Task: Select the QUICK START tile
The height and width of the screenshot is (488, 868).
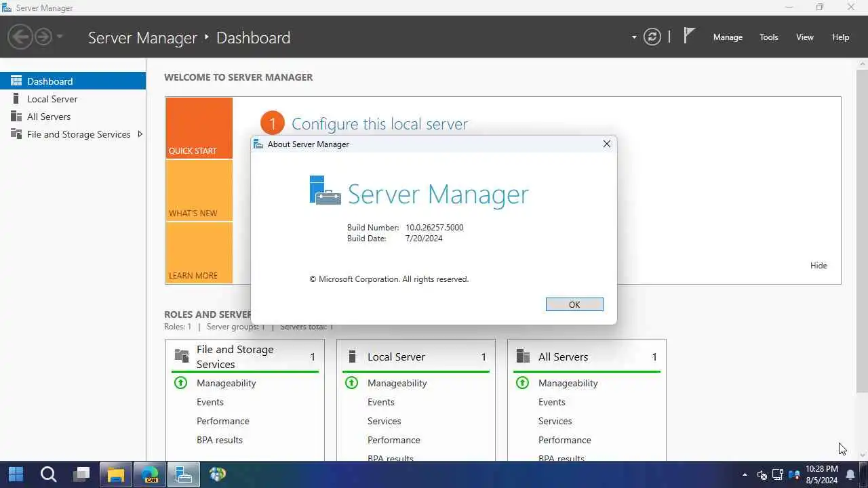Action: click(199, 128)
